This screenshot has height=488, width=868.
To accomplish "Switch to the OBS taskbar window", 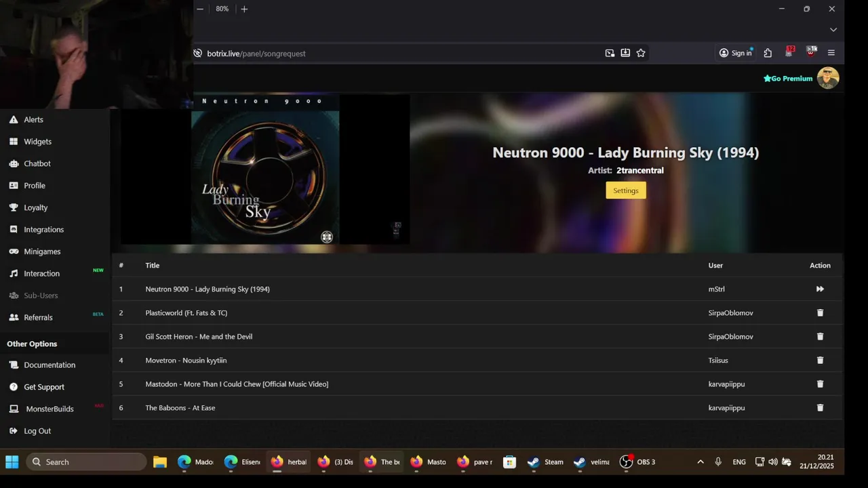I will (x=638, y=462).
